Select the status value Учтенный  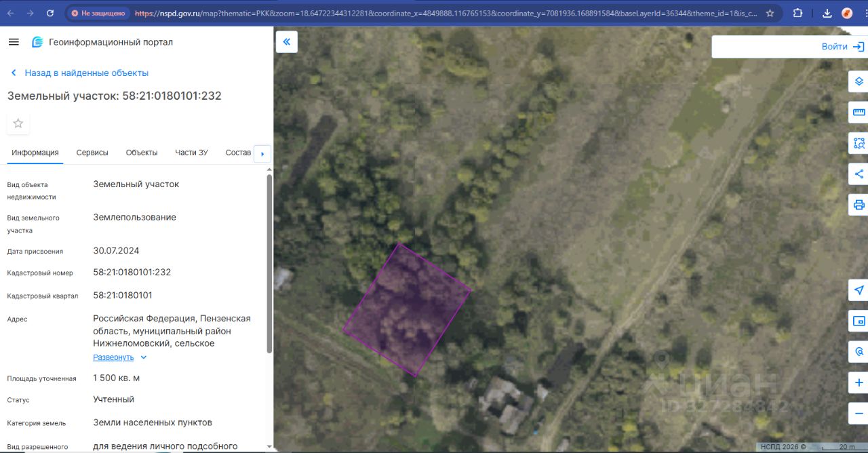(114, 399)
